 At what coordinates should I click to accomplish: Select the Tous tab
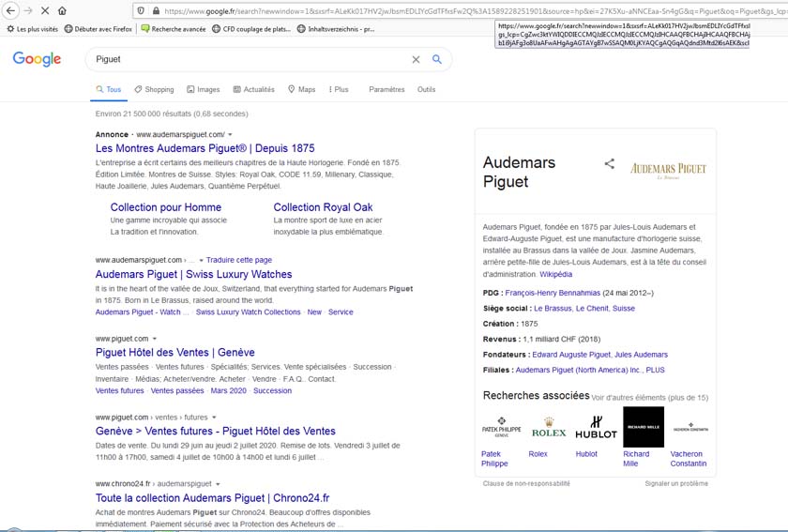click(109, 89)
